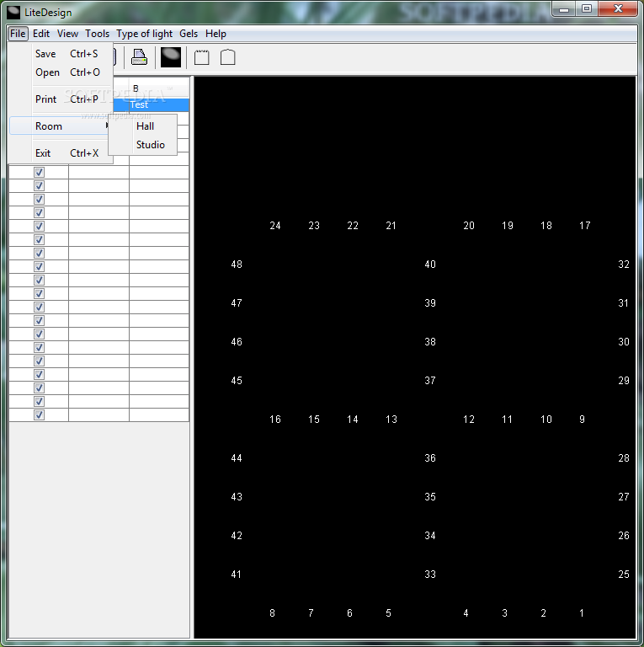Select light position 5 on the plan
This screenshot has width=644, height=647.
388,613
